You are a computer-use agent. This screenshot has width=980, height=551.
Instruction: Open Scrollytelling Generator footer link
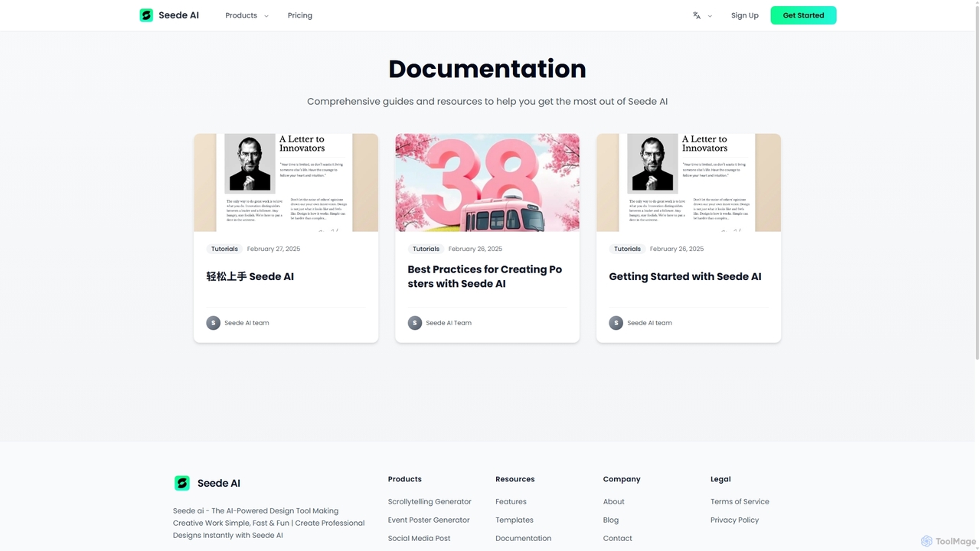tap(430, 502)
